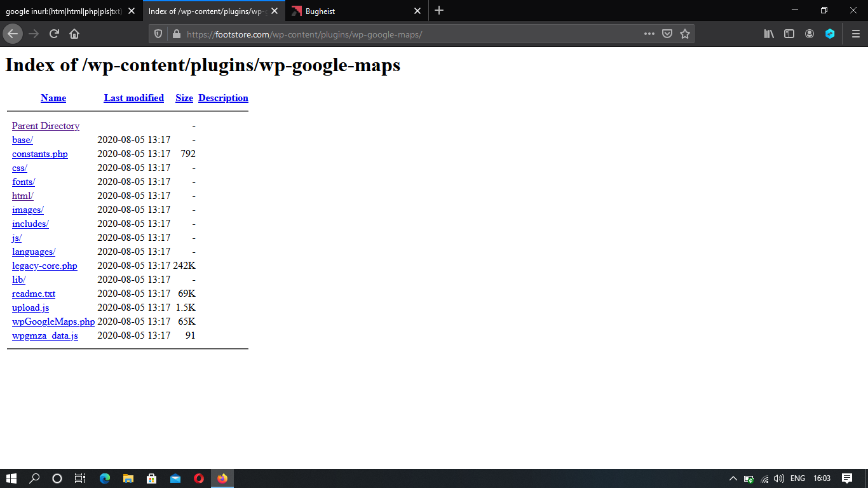Open Task View on taskbar
This screenshot has height=488, width=868.
[x=80, y=478]
